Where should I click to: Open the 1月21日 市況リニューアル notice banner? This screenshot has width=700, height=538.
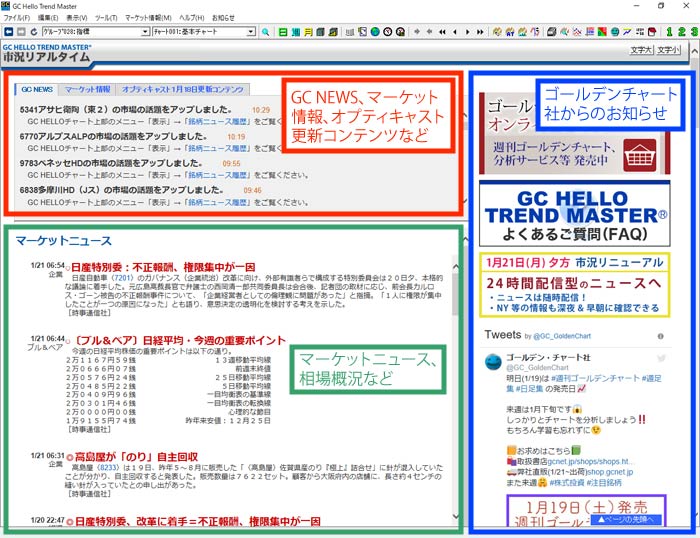[x=575, y=285]
